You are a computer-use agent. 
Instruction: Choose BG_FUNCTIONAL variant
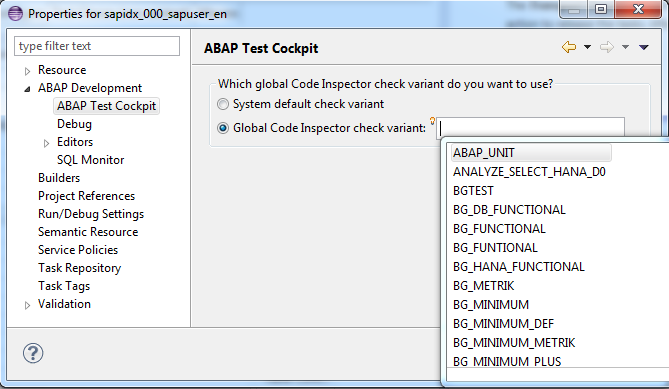pos(499,229)
